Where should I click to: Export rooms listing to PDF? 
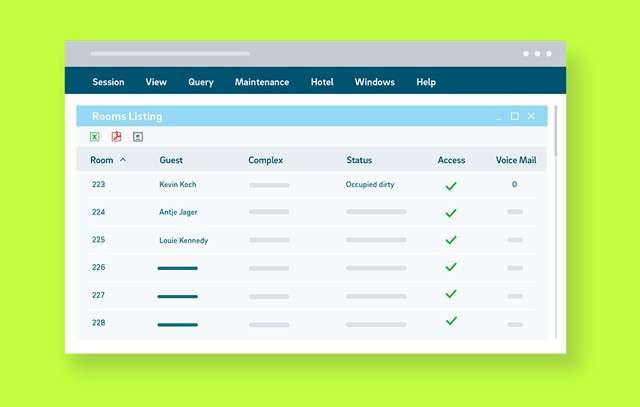tap(116, 137)
